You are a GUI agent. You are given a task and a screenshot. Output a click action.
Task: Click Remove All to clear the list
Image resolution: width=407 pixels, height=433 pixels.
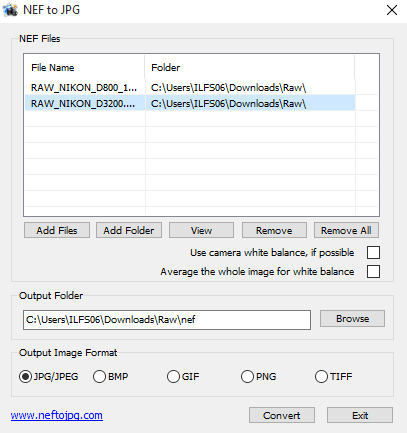[x=346, y=230]
